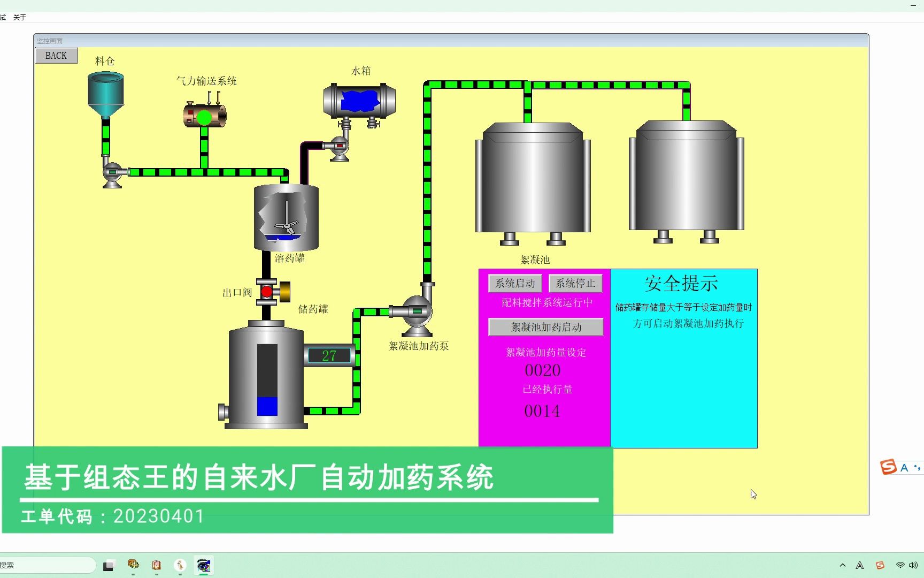Open the task view taskbar icon

(109, 565)
